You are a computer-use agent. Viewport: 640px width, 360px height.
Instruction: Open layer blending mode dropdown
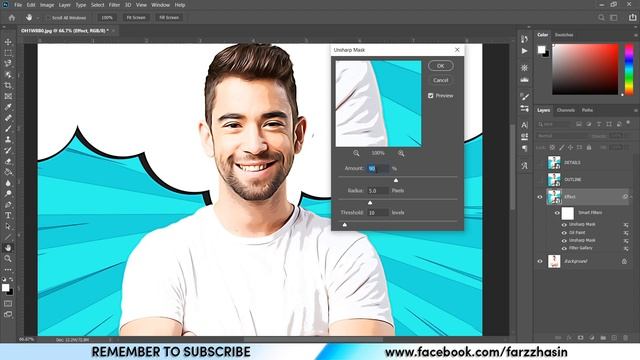tap(562, 136)
